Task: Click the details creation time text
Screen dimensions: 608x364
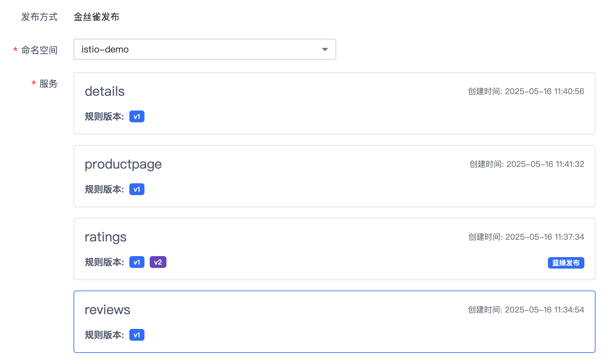Action: [526, 91]
